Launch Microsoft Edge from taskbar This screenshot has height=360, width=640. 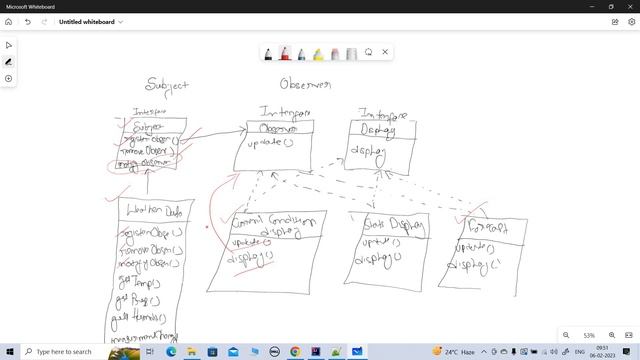point(171,351)
